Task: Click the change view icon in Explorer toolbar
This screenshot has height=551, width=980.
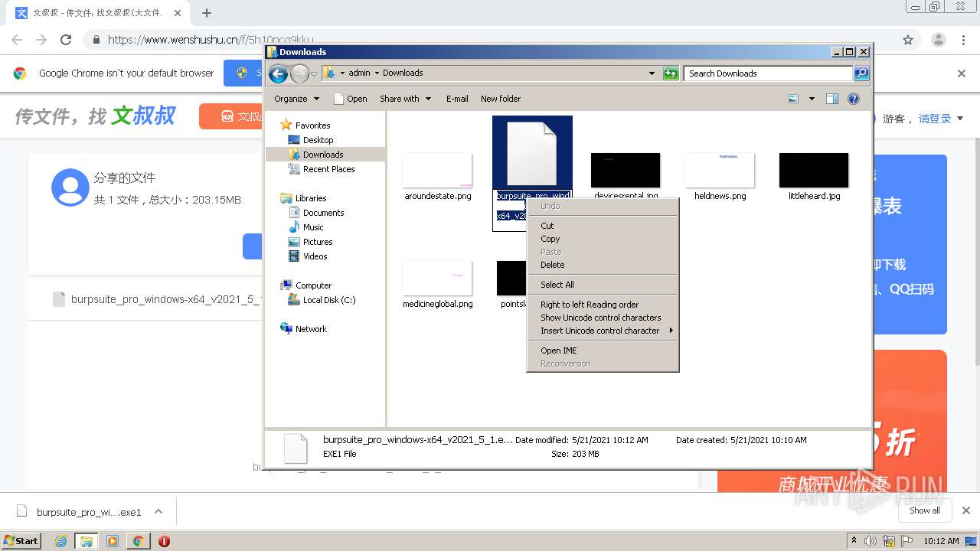Action: click(x=793, y=99)
